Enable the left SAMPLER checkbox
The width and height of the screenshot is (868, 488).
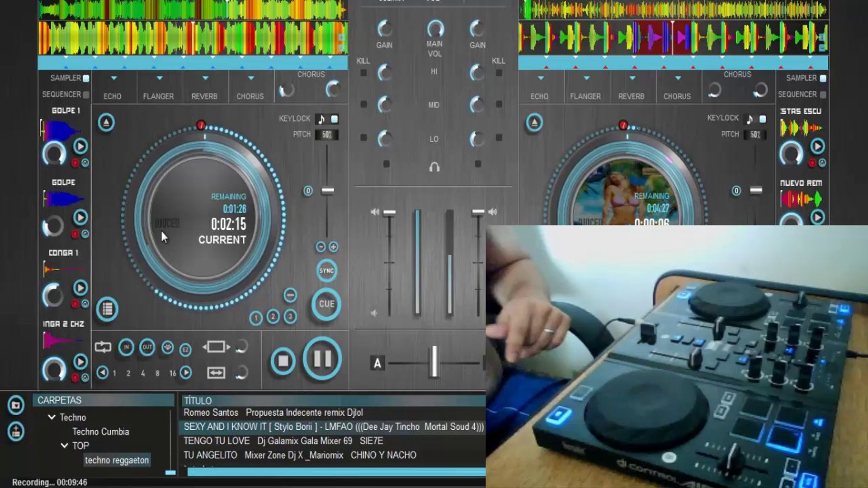point(86,78)
